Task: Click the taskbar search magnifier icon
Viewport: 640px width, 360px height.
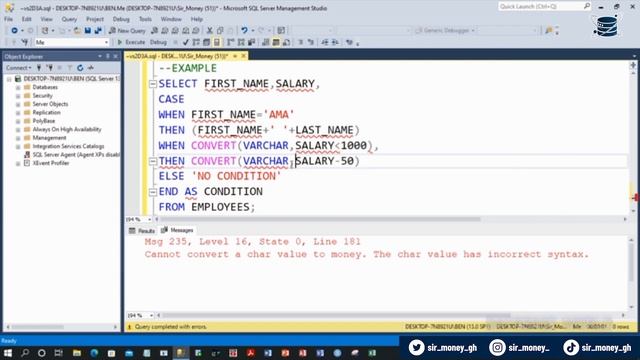Action: tap(25, 353)
